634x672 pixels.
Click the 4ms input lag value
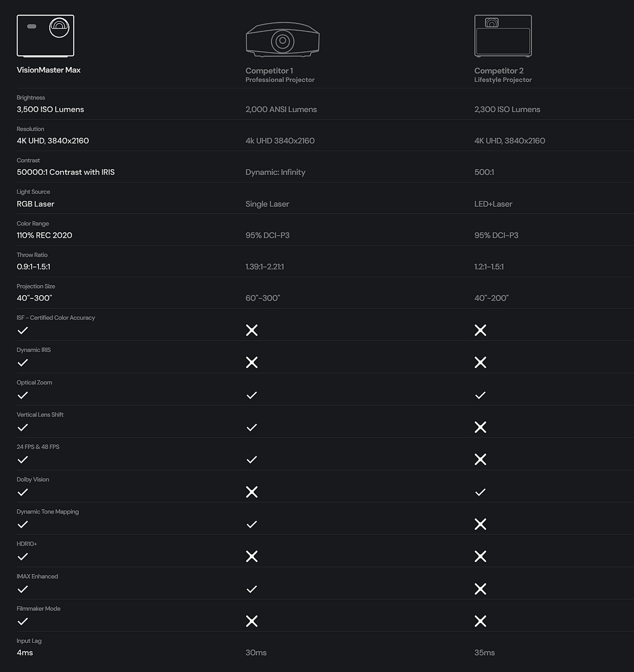coord(25,653)
